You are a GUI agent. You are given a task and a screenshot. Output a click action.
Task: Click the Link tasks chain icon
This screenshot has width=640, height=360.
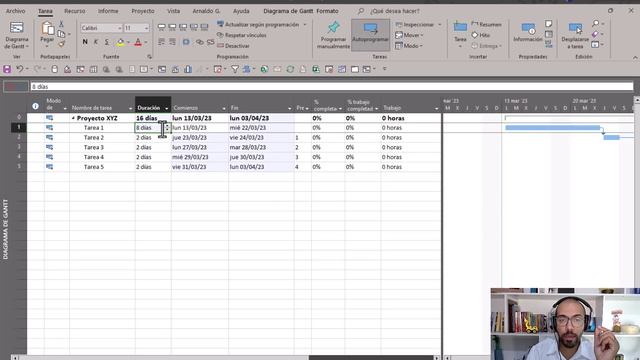coord(200,42)
